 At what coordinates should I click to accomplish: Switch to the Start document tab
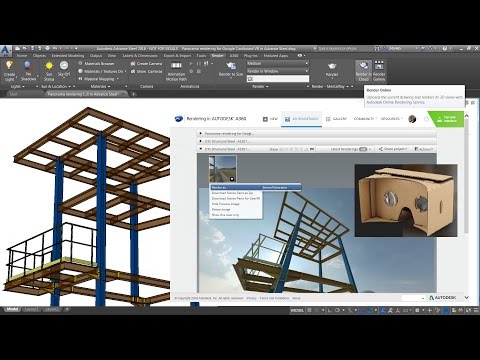[x=13, y=94]
